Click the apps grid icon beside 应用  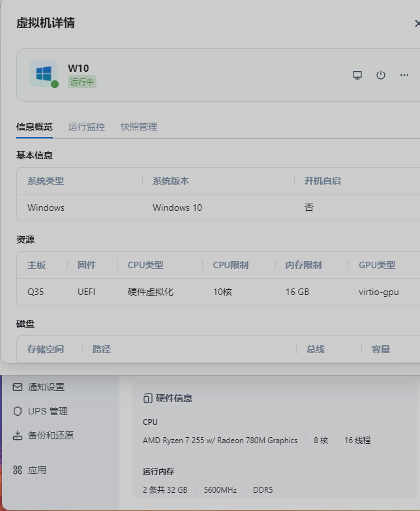coord(18,470)
